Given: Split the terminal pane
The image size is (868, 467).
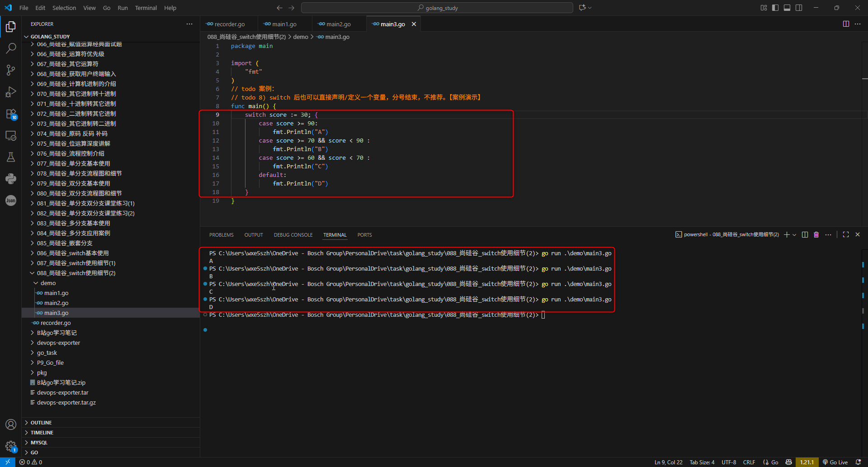Looking at the screenshot, I should click(805, 234).
